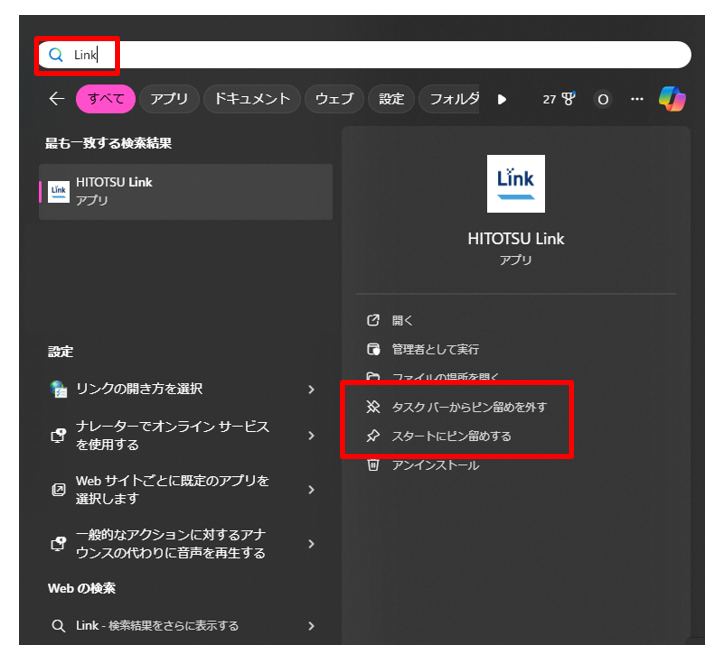Click the trash icon next to アンインストール
Screen dimensions: 727x663
[x=373, y=465]
